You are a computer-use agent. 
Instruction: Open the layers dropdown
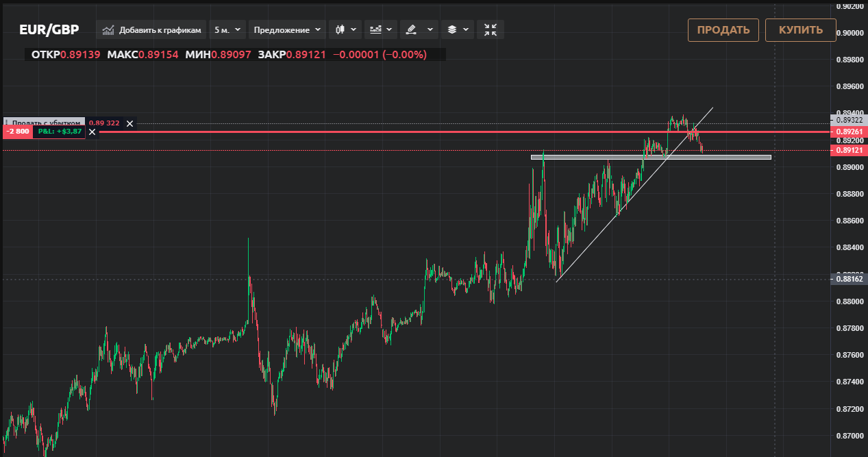point(458,30)
